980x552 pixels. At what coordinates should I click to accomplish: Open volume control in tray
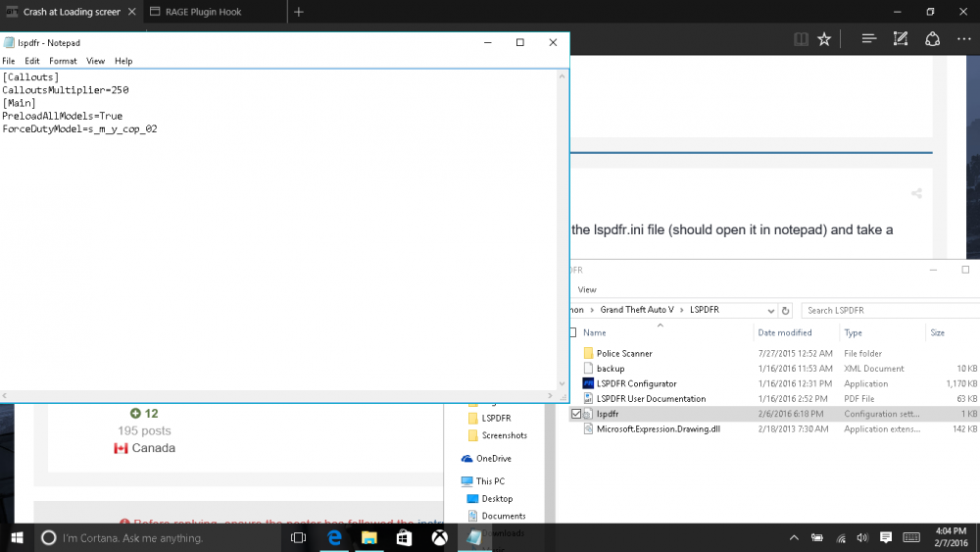pos(862,537)
